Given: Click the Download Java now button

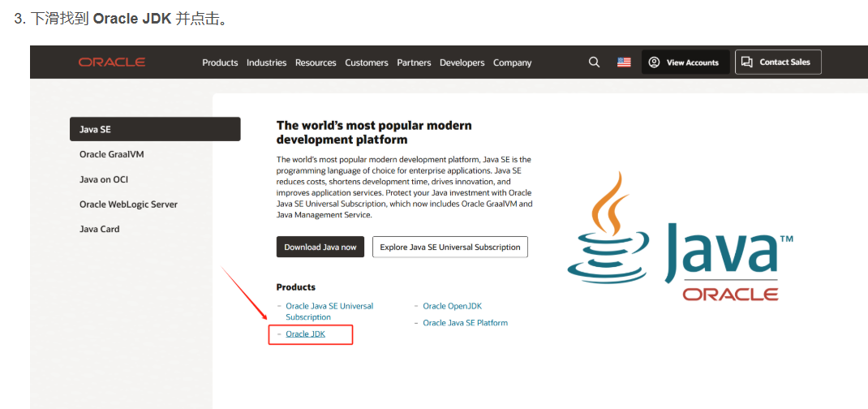Looking at the screenshot, I should 320,247.
